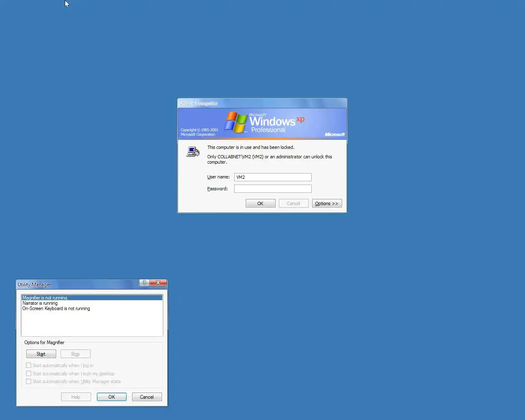The image size is (525, 420).
Task: Click into the Password field
Action: point(273,189)
